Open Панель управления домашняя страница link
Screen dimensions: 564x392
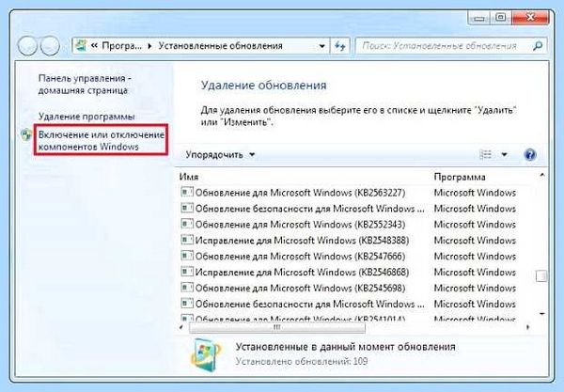pos(85,85)
